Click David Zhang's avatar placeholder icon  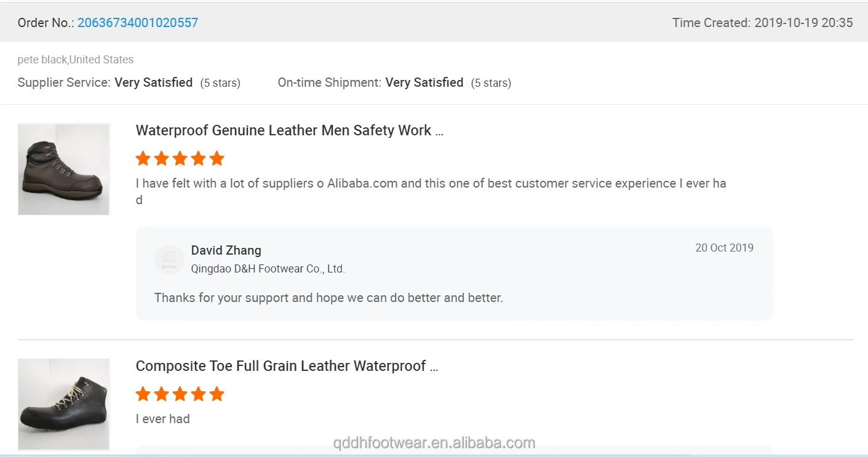(169, 259)
